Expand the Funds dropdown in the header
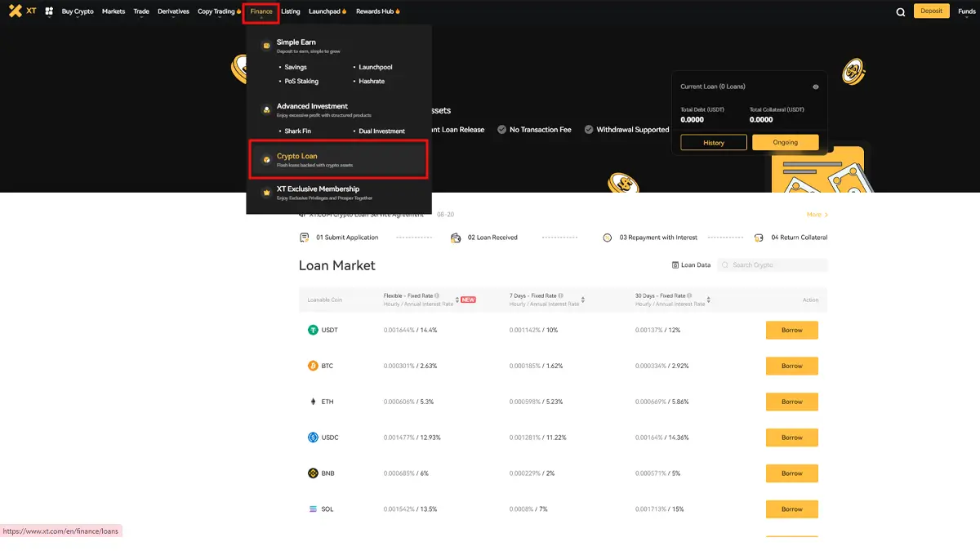This screenshot has width=980, height=551. (x=966, y=11)
